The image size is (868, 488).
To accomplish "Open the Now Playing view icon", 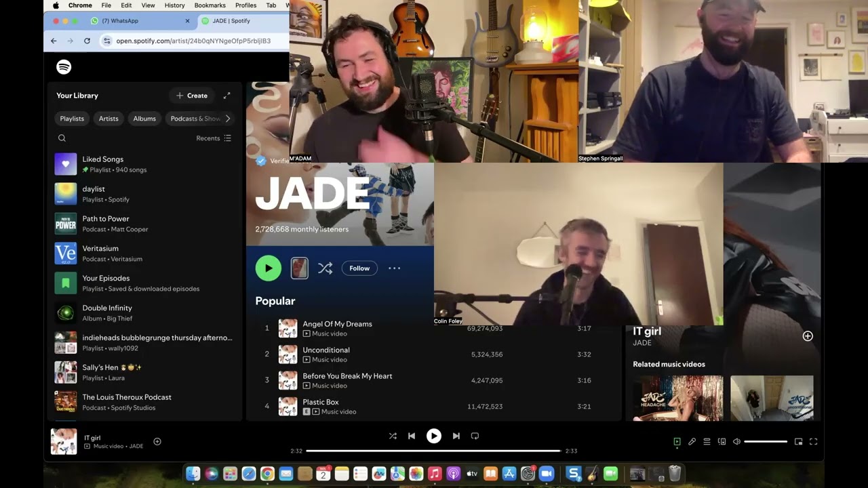I will (x=677, y=442).
